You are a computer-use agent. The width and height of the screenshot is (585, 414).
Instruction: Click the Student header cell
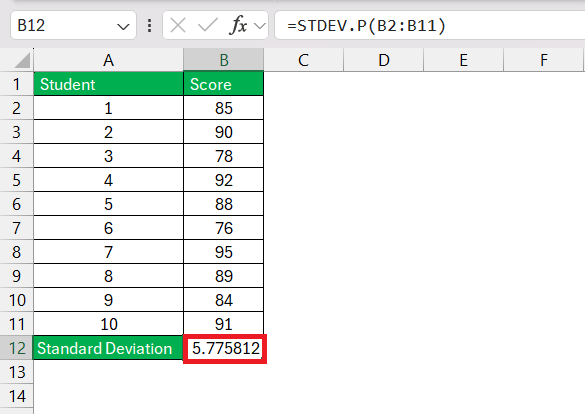point(109,84)
